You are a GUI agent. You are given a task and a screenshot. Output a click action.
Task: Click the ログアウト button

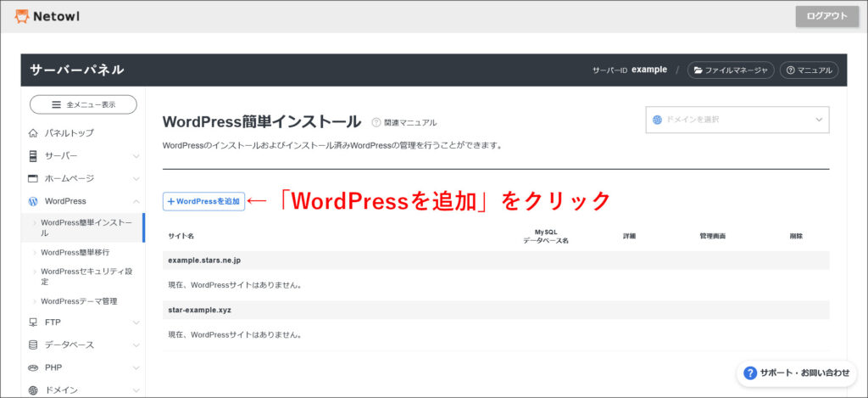[x=827, y=16]
